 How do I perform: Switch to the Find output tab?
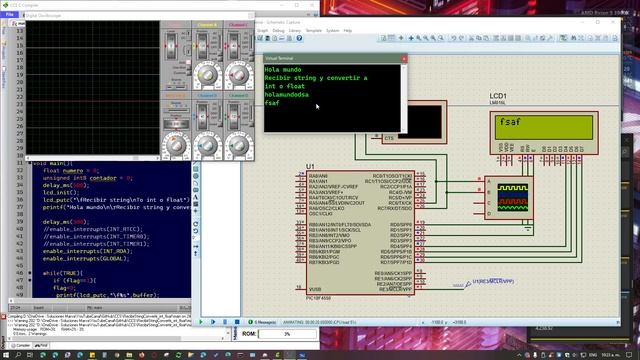(x=41, y=345)
